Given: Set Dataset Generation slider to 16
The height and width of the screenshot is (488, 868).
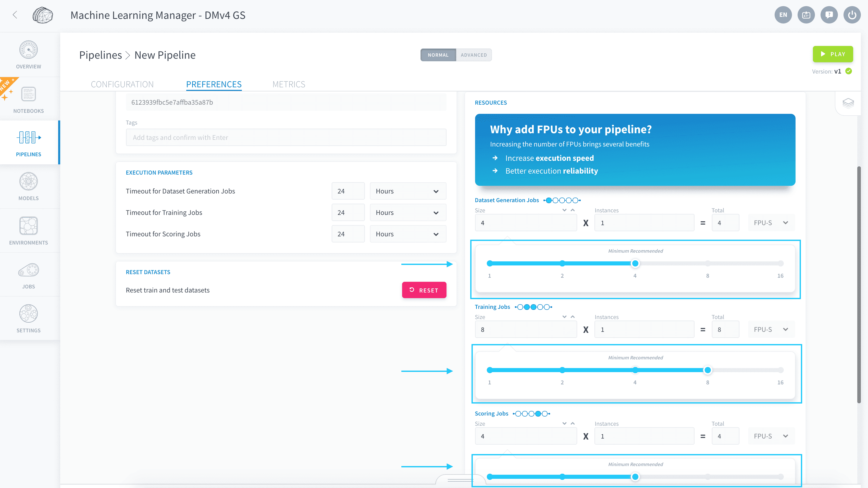Looking at the screenshot, I should (780, 264).
